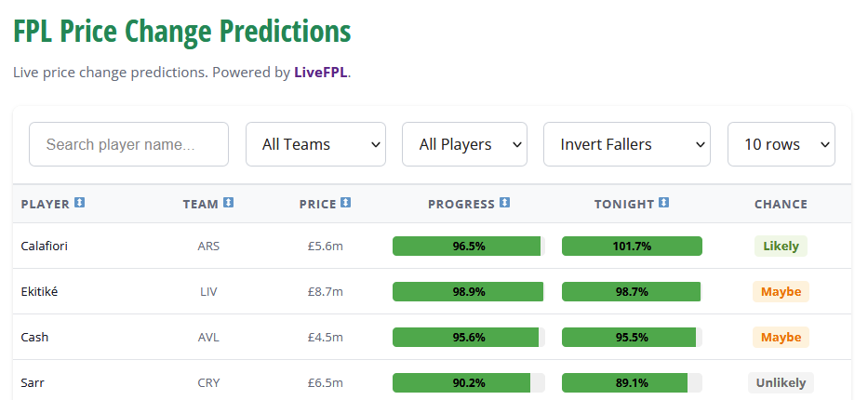The width and height of the screenshot is (868, 400).
Task: Click Calafiori's 96.5% progress bar
Action: pos(468,247)
